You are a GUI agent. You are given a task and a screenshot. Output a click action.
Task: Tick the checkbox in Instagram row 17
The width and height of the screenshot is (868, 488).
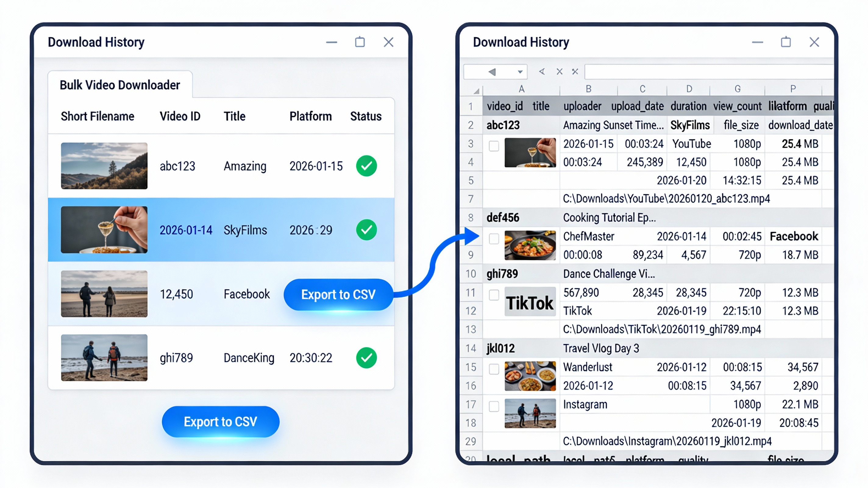(x=494, y=406)
